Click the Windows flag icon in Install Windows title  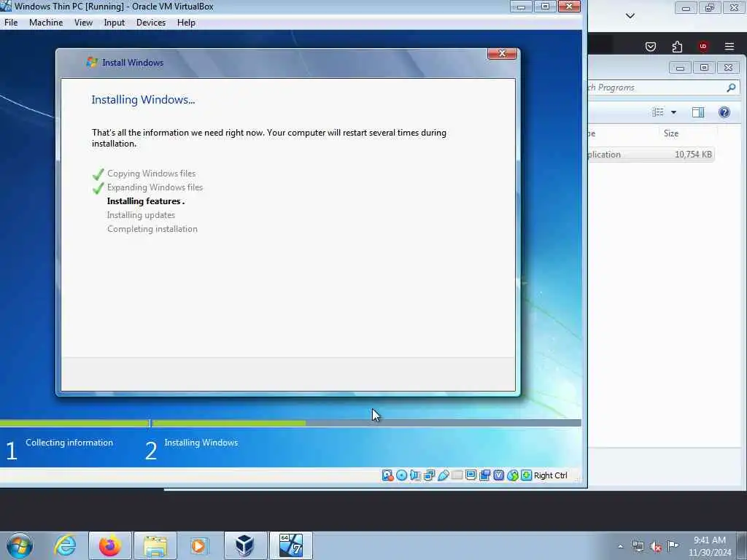tap(91, 63)
